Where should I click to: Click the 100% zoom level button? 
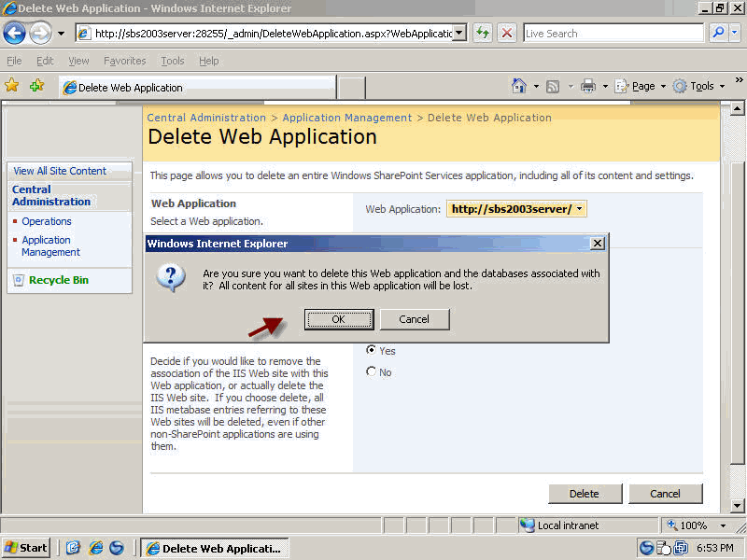point(687,525)
